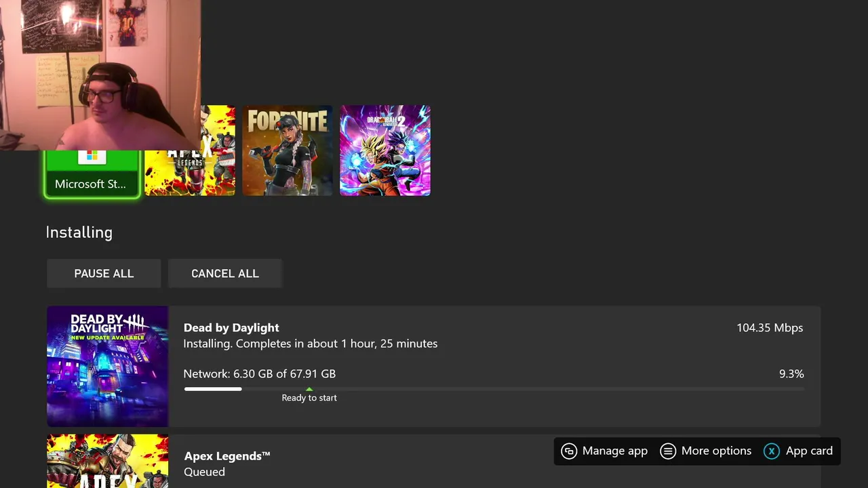
Task: Select the queued Apex Legends cover art
Action: coord(107,461)
